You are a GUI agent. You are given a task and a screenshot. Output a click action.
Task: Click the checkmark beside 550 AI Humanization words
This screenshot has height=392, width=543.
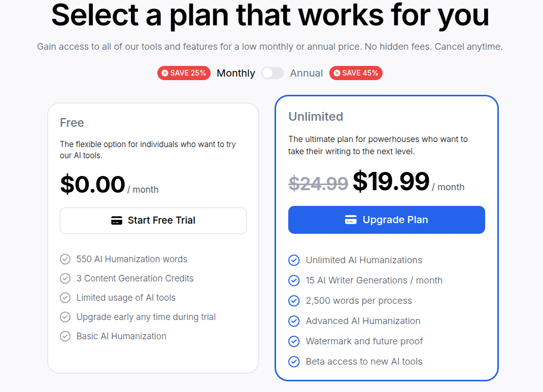(x=65, y=259)
